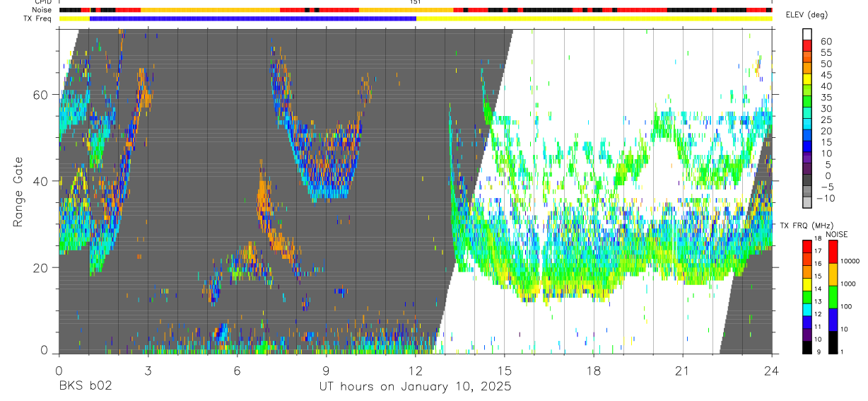Image resolution: width=868 pixels, height=401 pixels.
Task: Select the cyan ELEV swatch between 20 and 25
Action: click(x=807, y=124)
